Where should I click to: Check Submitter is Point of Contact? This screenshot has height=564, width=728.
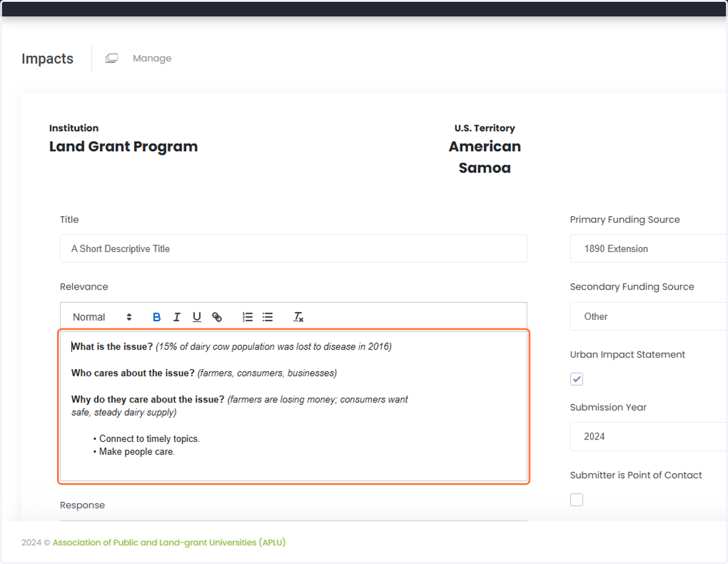click(576, 500)
